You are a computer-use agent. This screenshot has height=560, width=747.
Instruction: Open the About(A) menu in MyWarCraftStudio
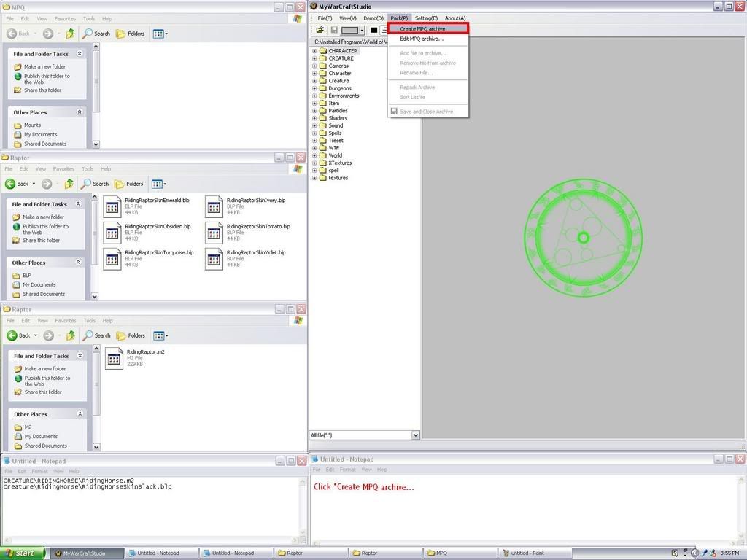coord(455,18)
